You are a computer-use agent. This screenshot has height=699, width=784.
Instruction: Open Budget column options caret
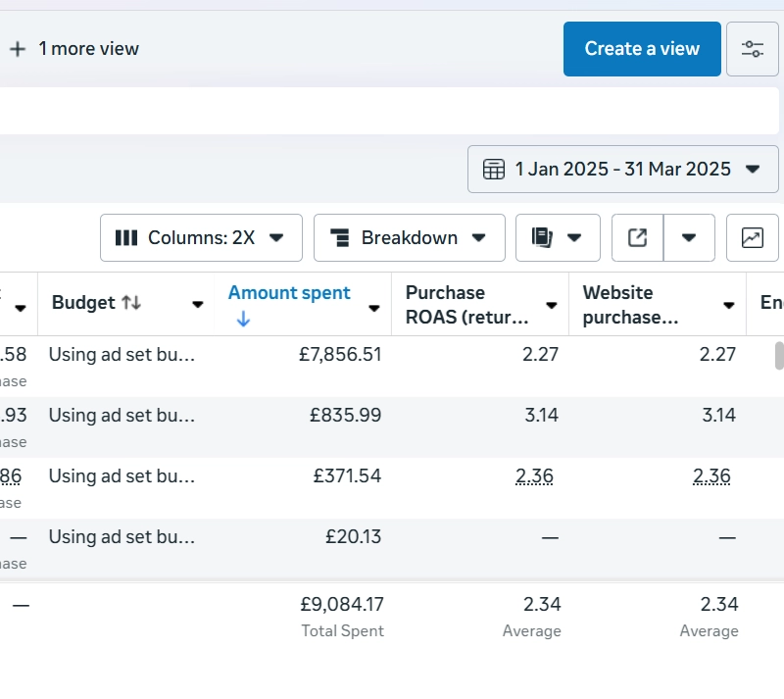click(197, 306)
